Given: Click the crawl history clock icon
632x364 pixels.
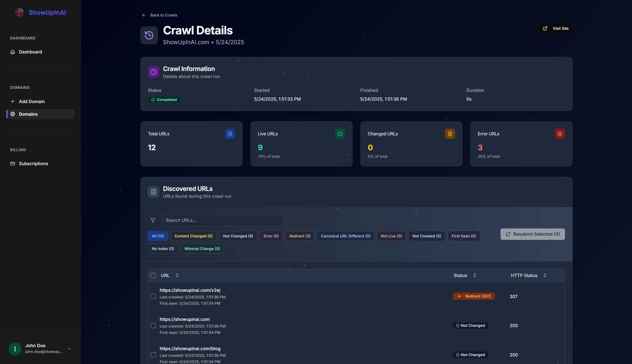Looking at the screenshot, I should [149, 35].
